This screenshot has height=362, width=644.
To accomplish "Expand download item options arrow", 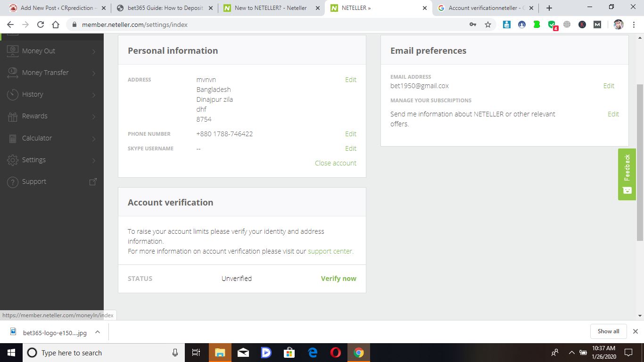I will click(x=97, y=332).
